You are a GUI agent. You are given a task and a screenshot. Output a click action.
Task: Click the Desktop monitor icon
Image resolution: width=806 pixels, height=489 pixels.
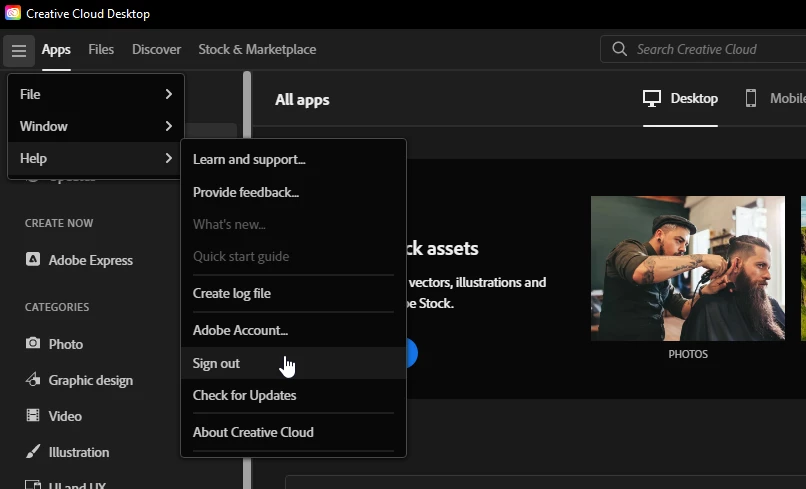[x=652, y=98]
